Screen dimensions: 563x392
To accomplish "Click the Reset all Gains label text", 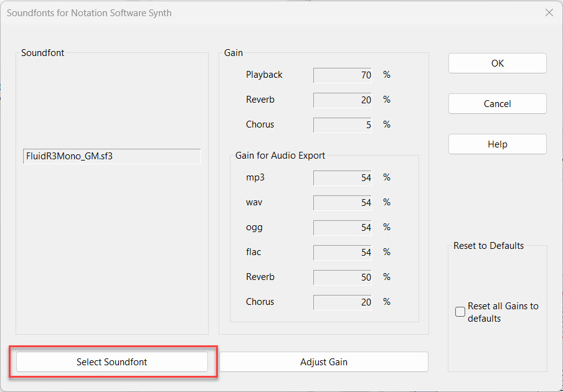I will point(503,312).
